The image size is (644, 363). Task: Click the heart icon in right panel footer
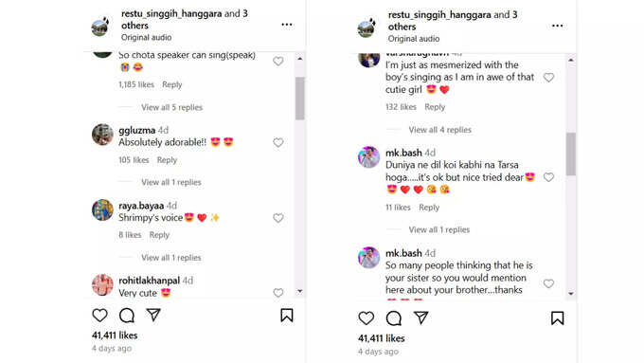pyautogui.click(x=366, y=318)
